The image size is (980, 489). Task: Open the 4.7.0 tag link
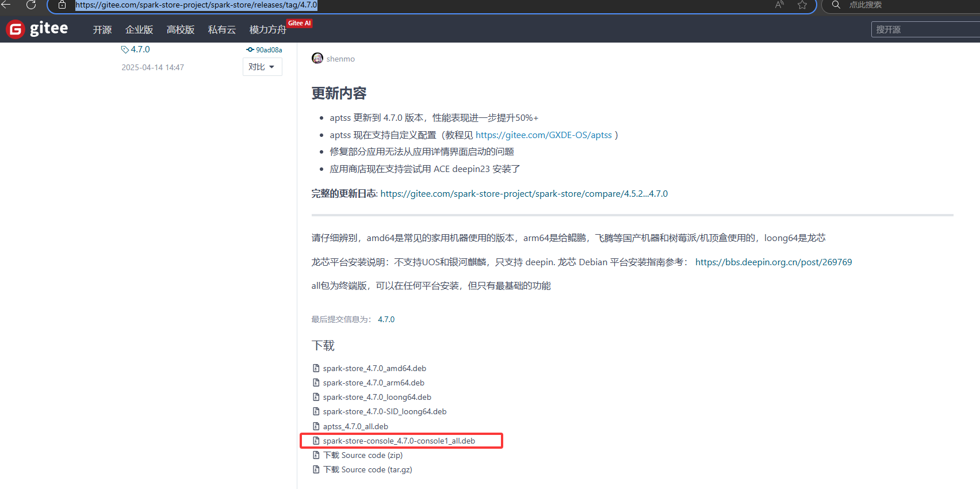click(140, 49)
